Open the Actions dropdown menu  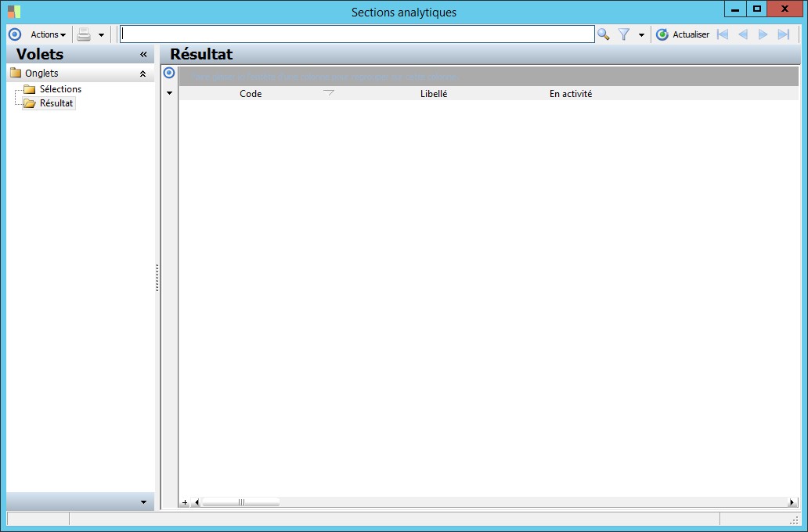(48, 34)
